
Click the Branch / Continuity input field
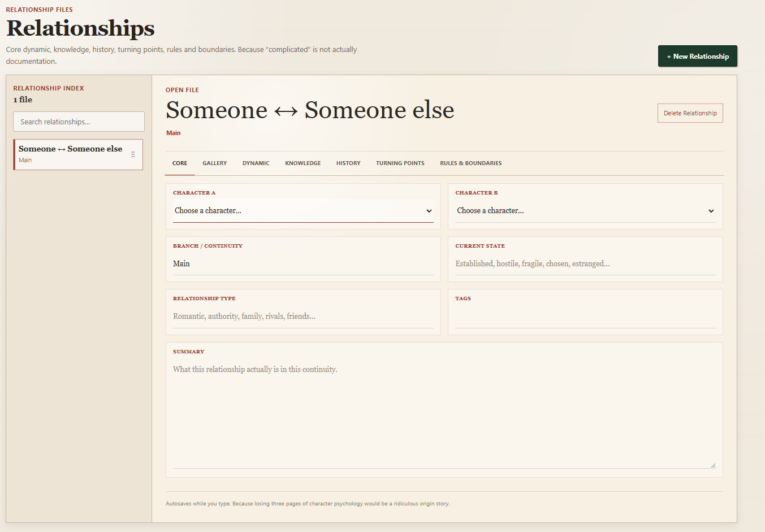click(x=303, y=264)
